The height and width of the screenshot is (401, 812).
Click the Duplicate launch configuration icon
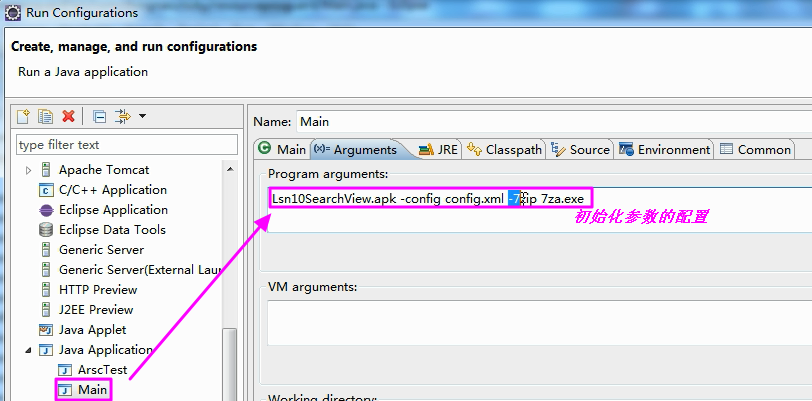tap(46, 116)
